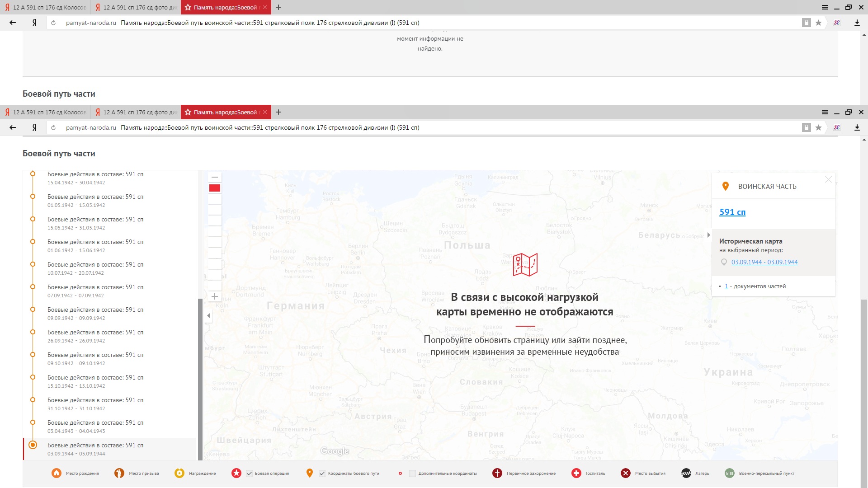Collapse the left timeline panel arrow
Image resolution: width=868 pixels, height=488 pixels.
pyautogui.click(x=208, y=316)
